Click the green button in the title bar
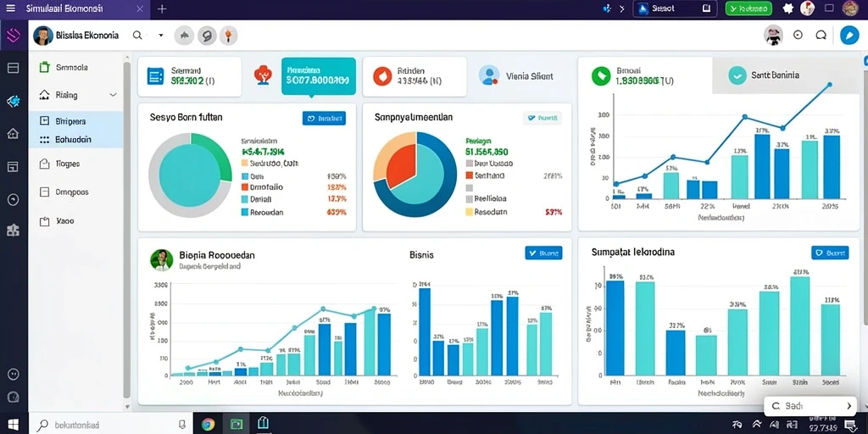Screen dimensions: 868x434 (x=748, y=8)
